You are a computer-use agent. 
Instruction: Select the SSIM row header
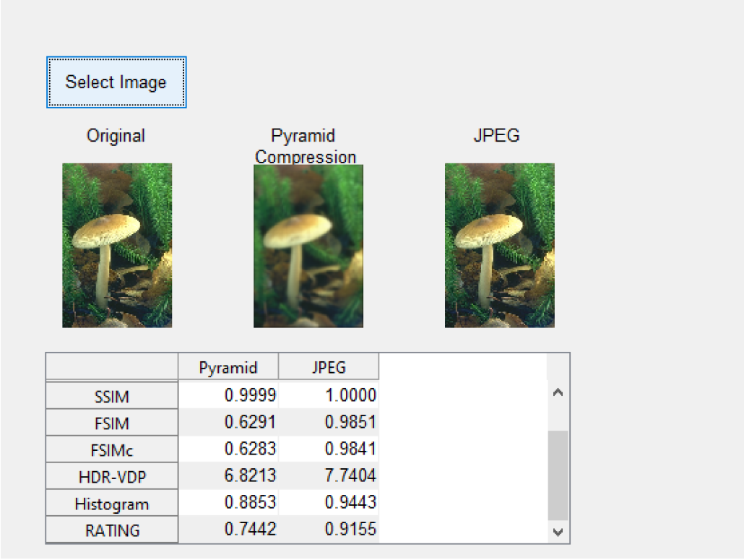point(112,396)
